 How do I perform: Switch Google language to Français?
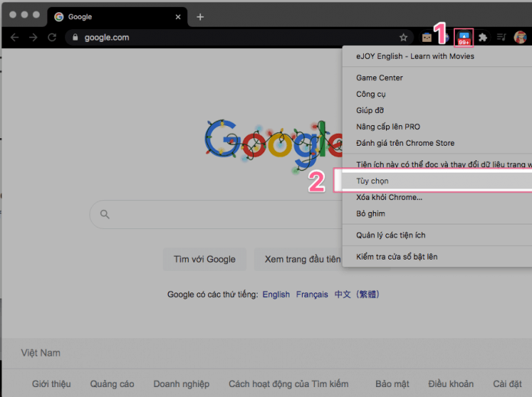[x=312, y=294]
